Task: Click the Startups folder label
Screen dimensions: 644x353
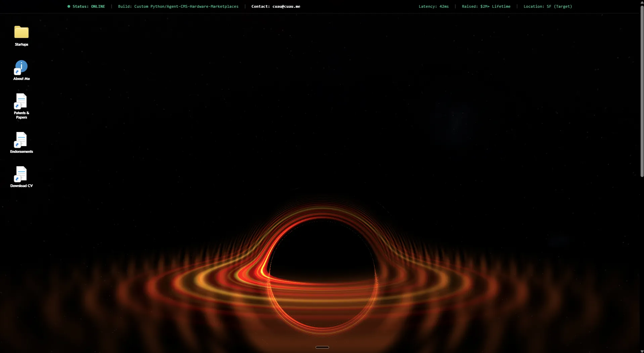Action: (x=21, y=44)
